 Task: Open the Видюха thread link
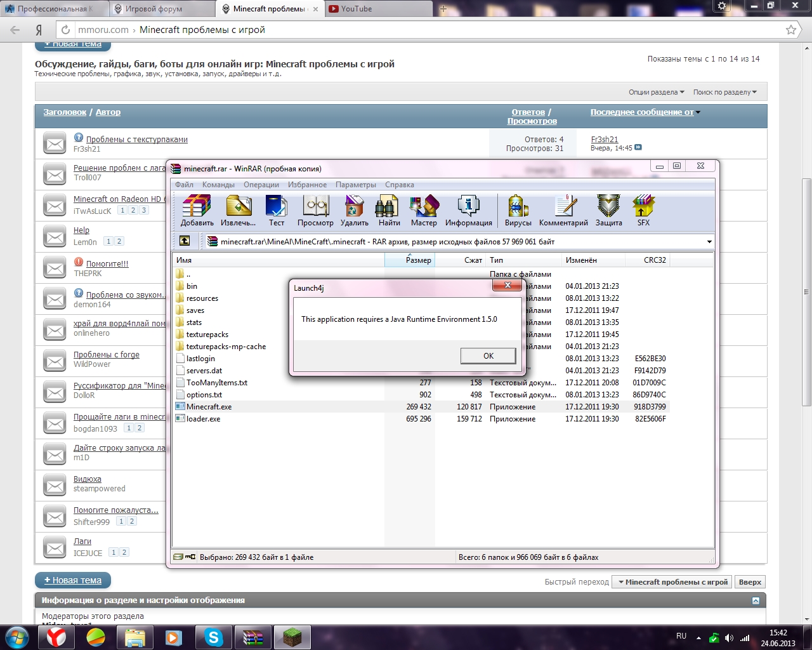(88, 479)
